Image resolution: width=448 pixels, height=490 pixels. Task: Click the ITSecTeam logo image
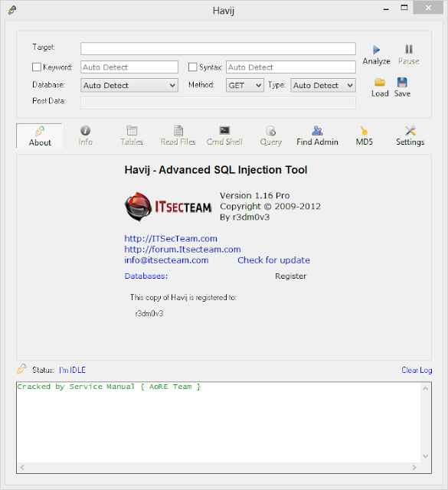pos(168,207)
